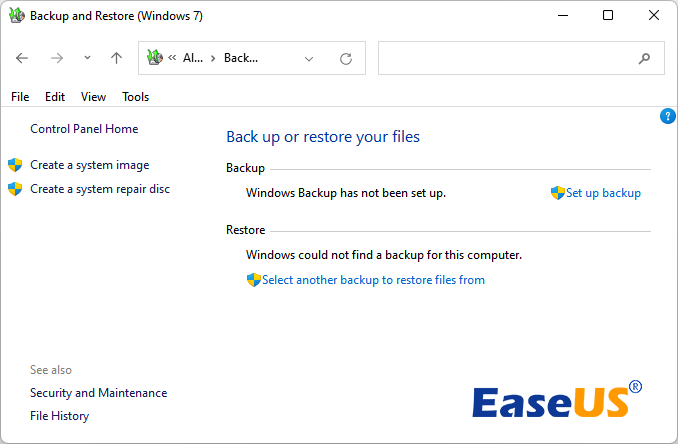This screenshot has width=678, height=444.
Task: Focus the Control Panel search box
Action: coord(521,58)
